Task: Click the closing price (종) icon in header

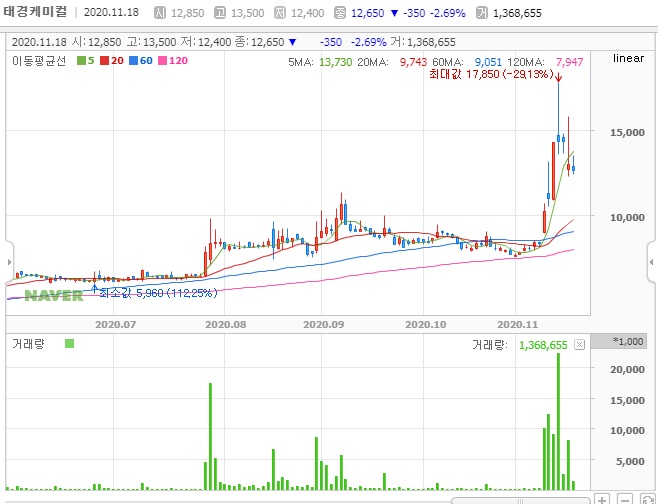Action: (339, 13)
